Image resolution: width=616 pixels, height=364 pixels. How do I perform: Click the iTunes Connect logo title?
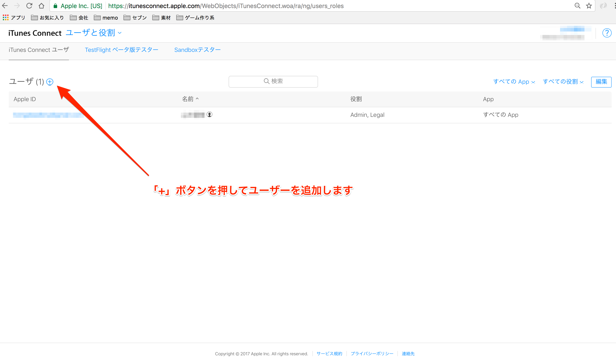coord(35,33)
